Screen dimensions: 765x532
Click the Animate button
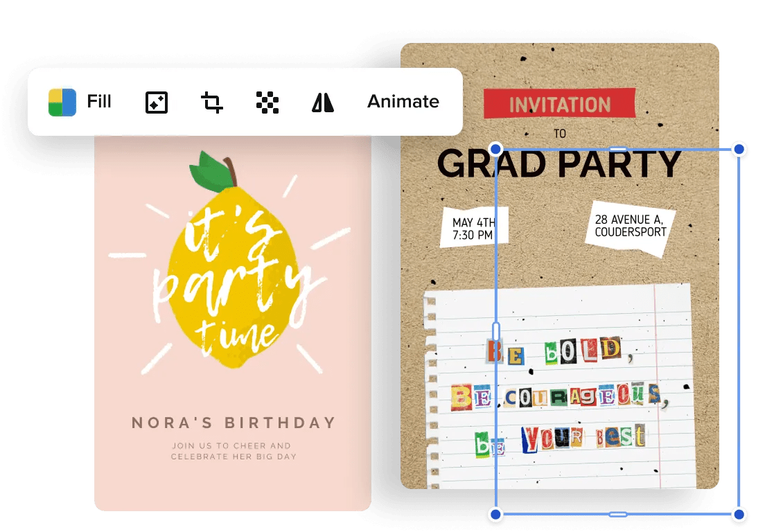402,101
